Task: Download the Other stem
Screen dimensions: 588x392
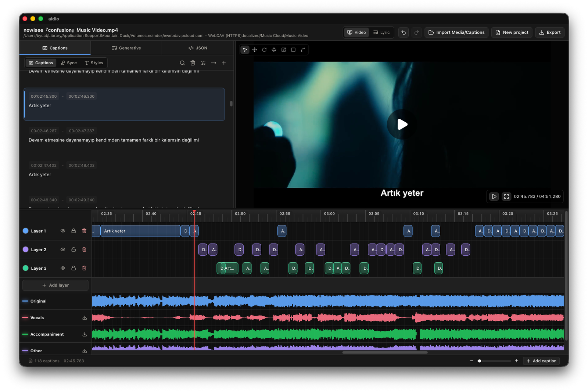Action: [85, 351]
